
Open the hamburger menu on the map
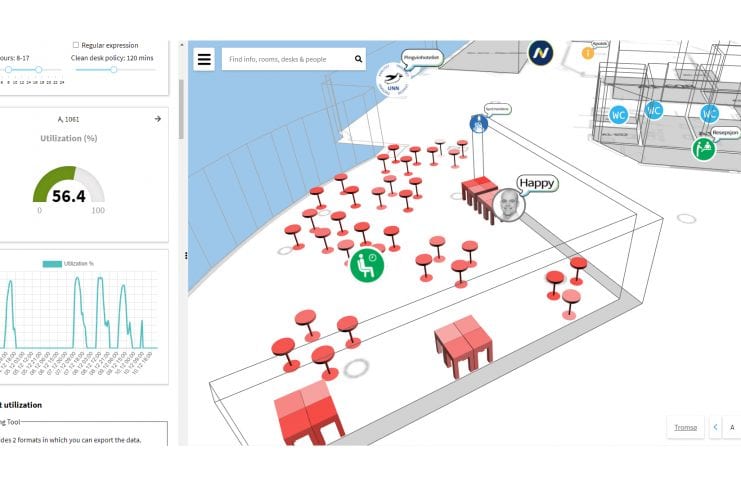click(204, 59)
